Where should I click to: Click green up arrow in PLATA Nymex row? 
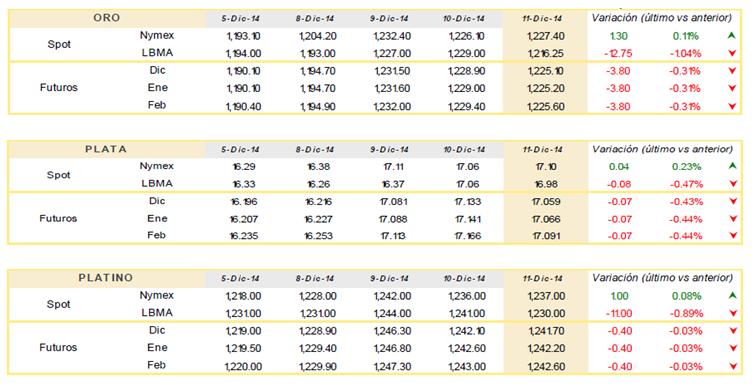[x=732, y=166]
